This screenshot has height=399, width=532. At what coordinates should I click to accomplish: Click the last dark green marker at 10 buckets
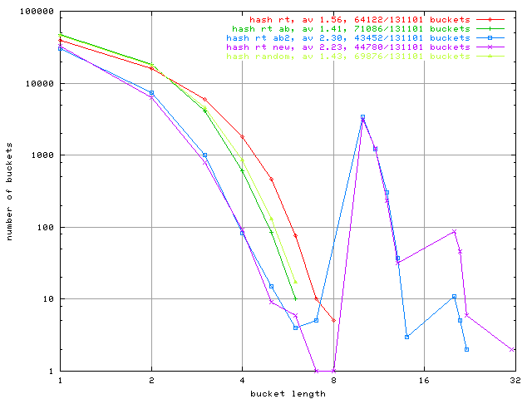(x=296, y=299)
